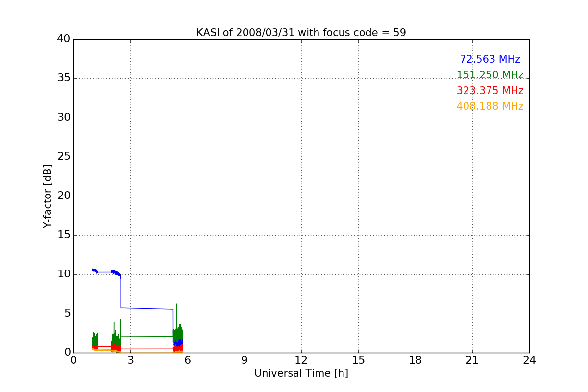The image size is (588, 392).
Task: Click the y-axis tick label 15
Action: pyautogui.click(x=63, y=235)
